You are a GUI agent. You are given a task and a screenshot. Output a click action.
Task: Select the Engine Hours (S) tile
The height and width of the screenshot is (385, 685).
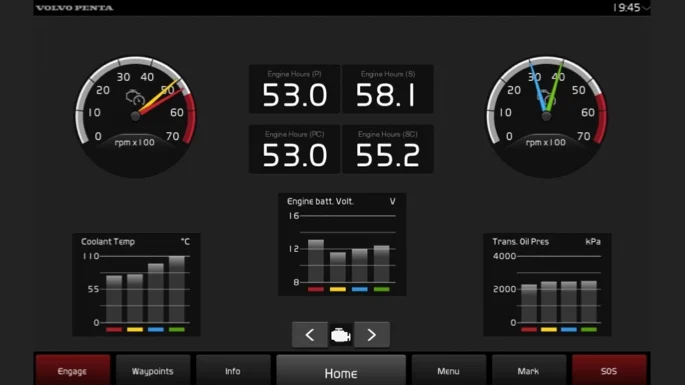pos(388,89)
